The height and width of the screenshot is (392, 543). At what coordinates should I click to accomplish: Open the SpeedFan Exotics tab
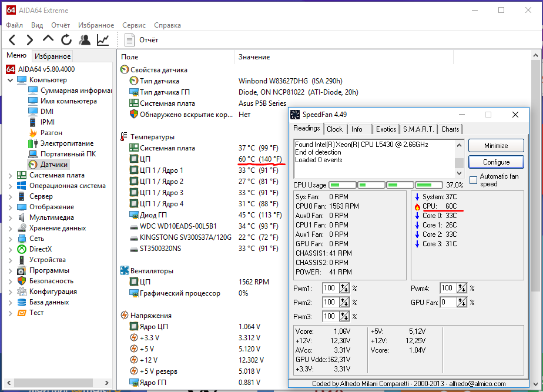386,129
